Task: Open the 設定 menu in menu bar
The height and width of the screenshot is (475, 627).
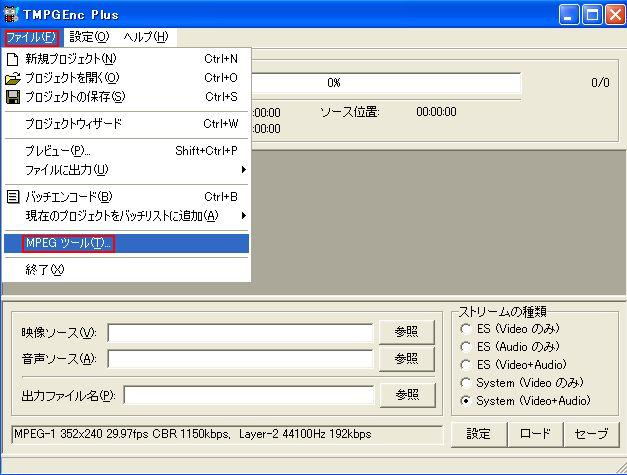Action: click(x=89, y=37)
